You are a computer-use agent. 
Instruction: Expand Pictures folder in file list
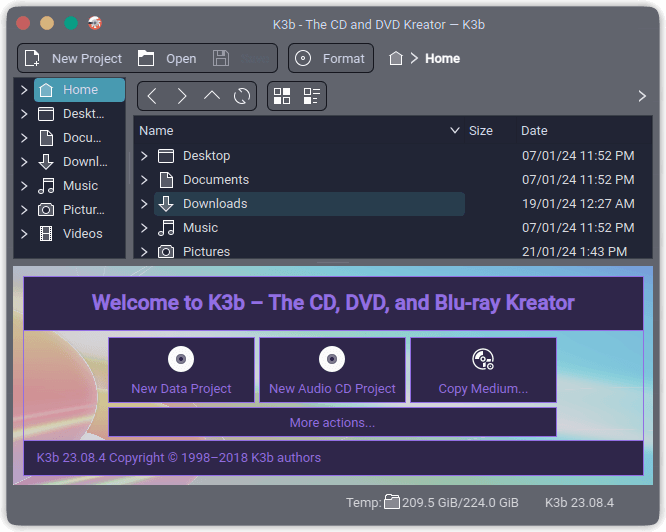click(x=144, y=252)
